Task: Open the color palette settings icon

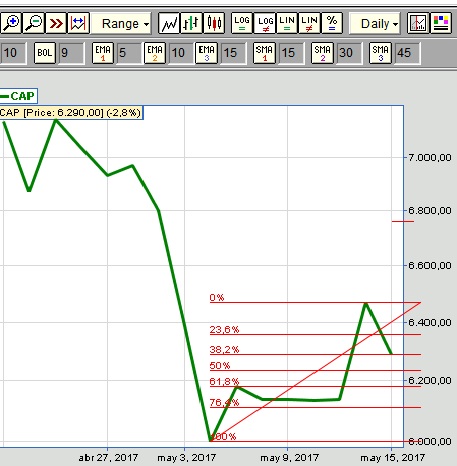Action: tap(441, 23)
